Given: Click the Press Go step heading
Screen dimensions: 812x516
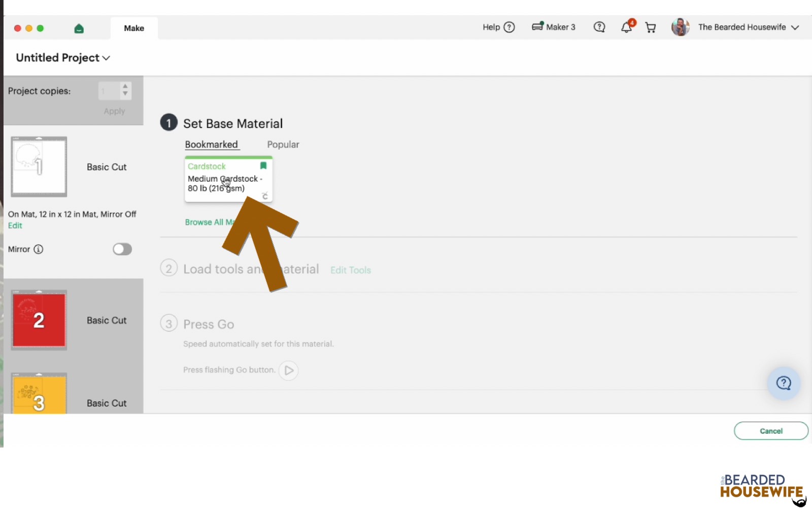Looking at the screenshot, I should [209, 324].
